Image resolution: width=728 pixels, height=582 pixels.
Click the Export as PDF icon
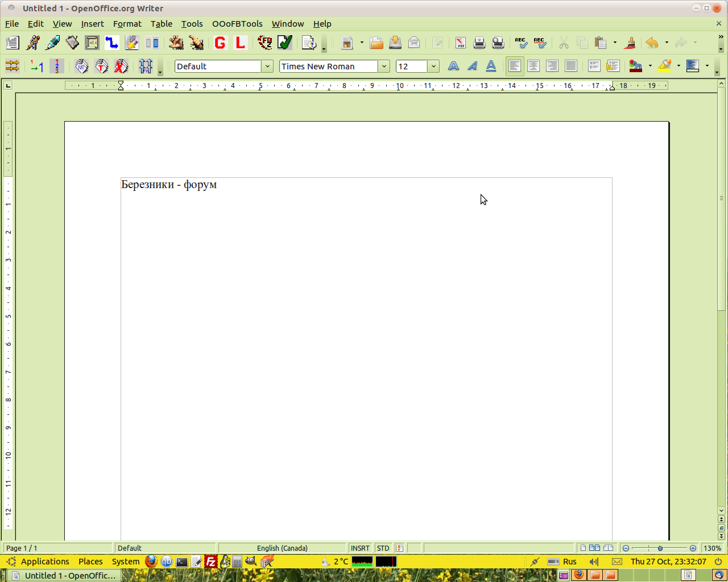(460, 43)
